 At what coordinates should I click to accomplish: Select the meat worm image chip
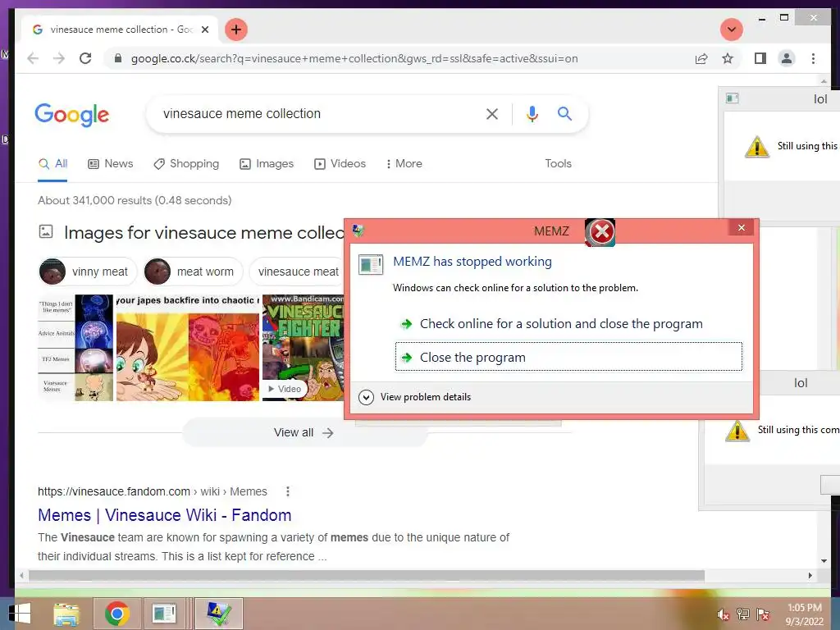point(192,272)
